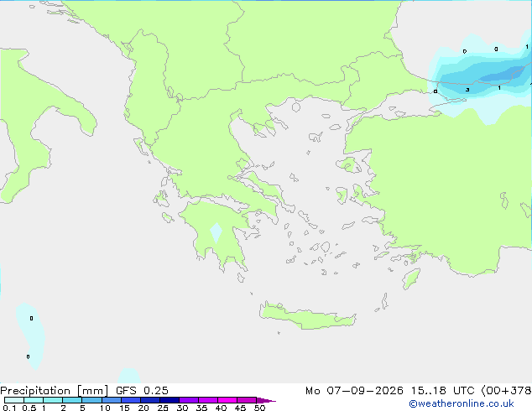Click the "20" legend scale label
Screen dimensions: 532x411
(143, 408)
